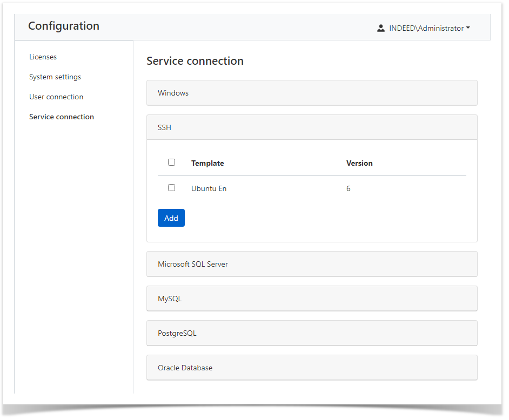Go to System settings page
509x420 pixels.
[x=55, y=77]
